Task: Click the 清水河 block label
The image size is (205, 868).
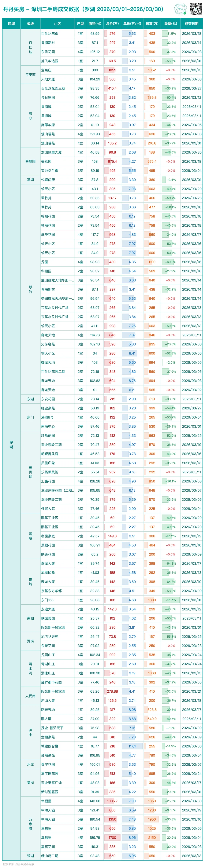Action: 30,668
